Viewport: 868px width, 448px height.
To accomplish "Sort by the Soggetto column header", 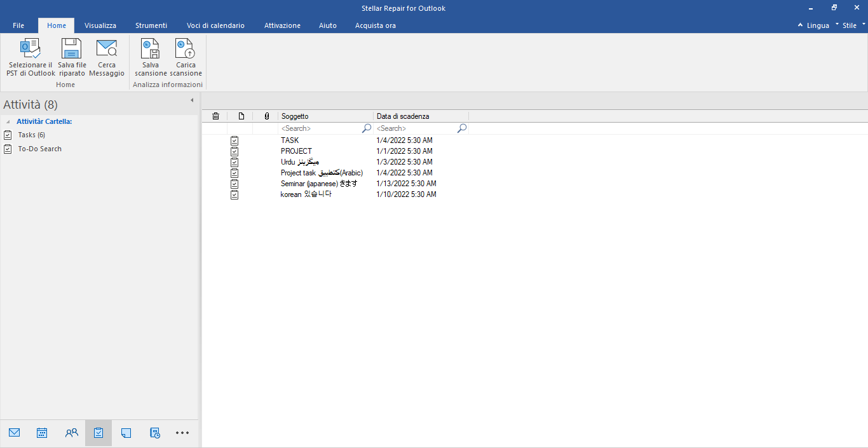I will [325, 116].
